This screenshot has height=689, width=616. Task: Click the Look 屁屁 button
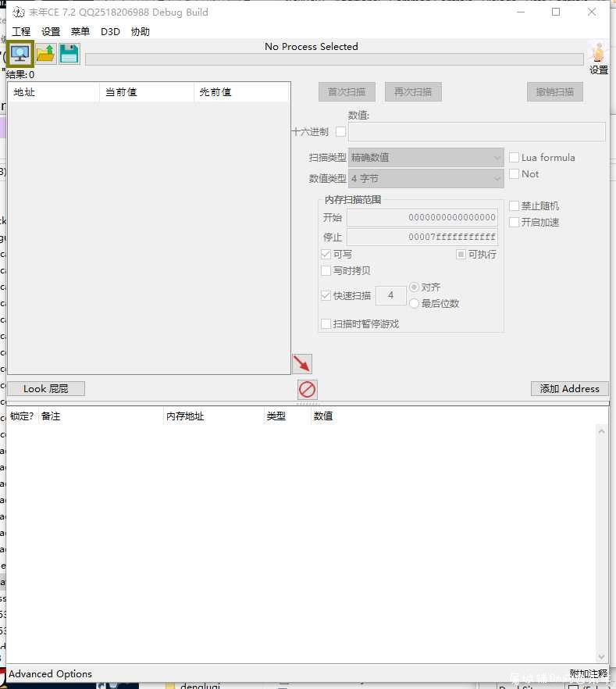(46, 389)
